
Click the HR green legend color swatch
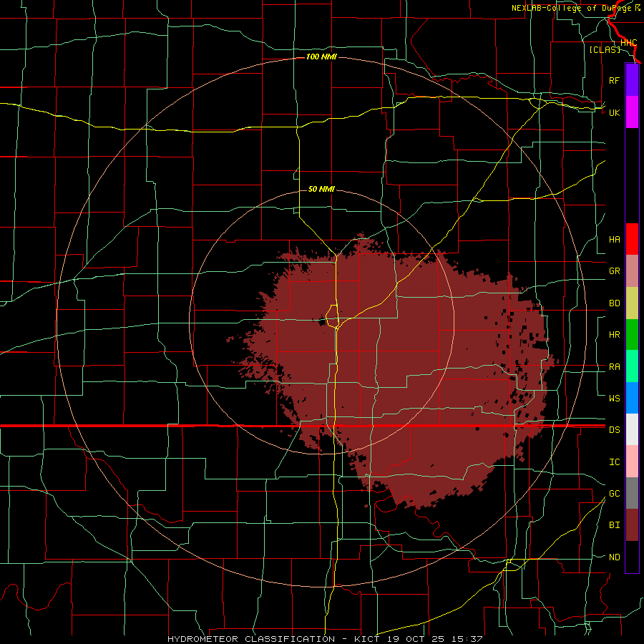[x=632, y=335]
